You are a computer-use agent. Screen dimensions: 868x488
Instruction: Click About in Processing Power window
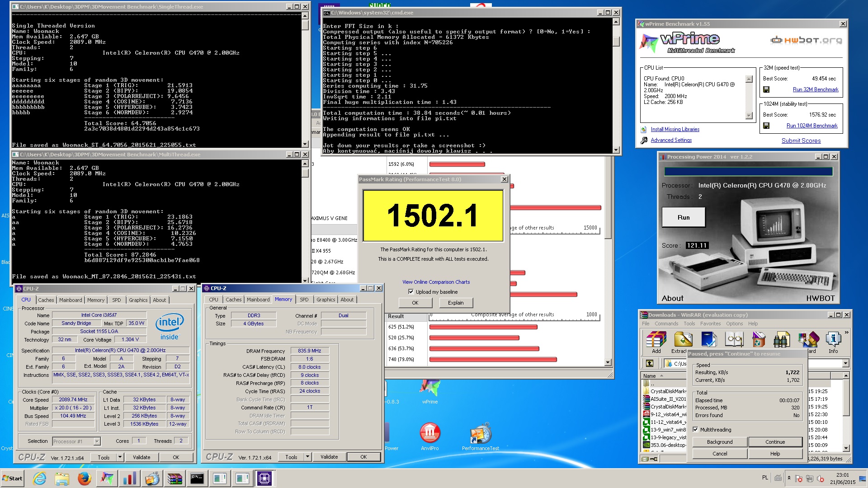672,298
